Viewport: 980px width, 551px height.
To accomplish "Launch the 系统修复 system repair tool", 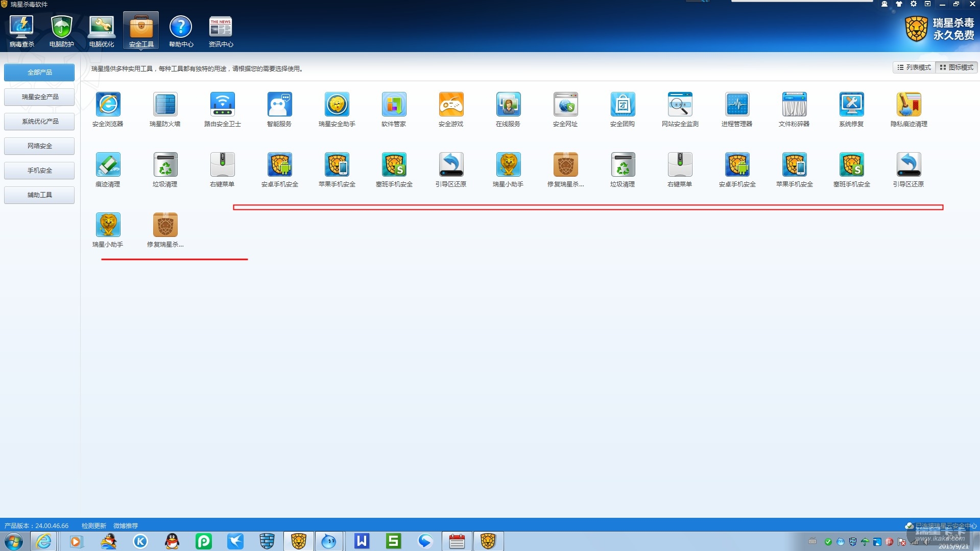I will [x=851, y=109].
